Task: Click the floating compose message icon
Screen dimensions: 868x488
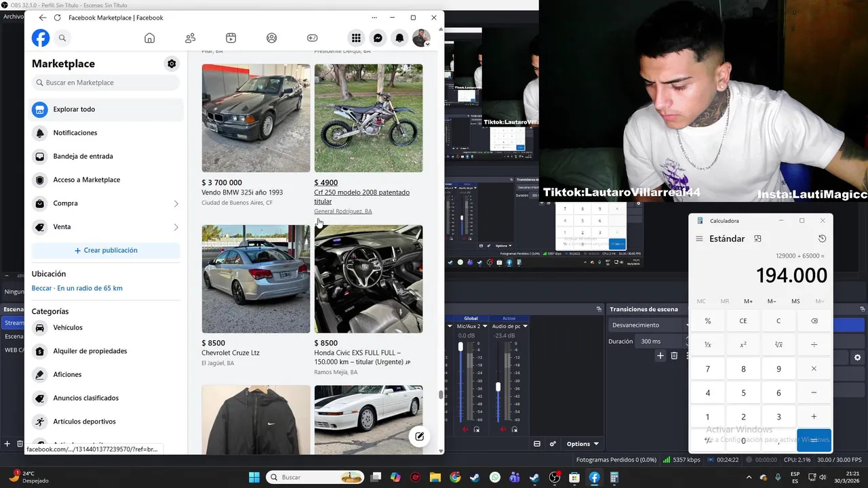Action: [419, 436]
